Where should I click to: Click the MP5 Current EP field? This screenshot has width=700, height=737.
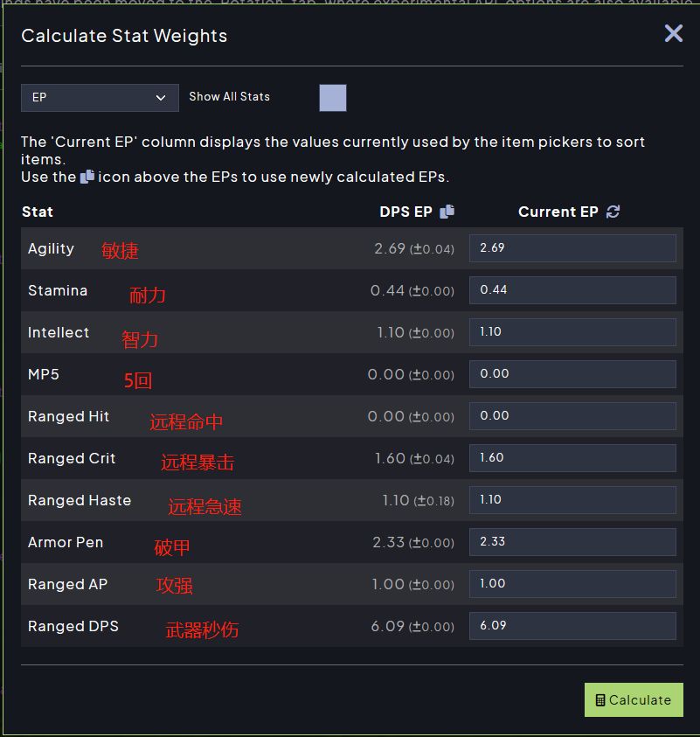click(x=572, y=374)
